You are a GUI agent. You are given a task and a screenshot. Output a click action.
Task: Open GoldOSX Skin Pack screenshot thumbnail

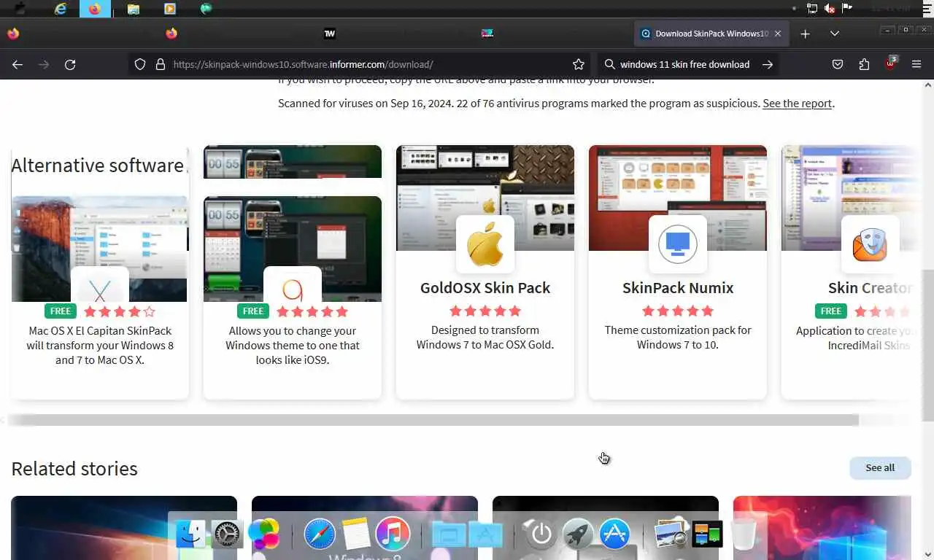tap(485, 198)
